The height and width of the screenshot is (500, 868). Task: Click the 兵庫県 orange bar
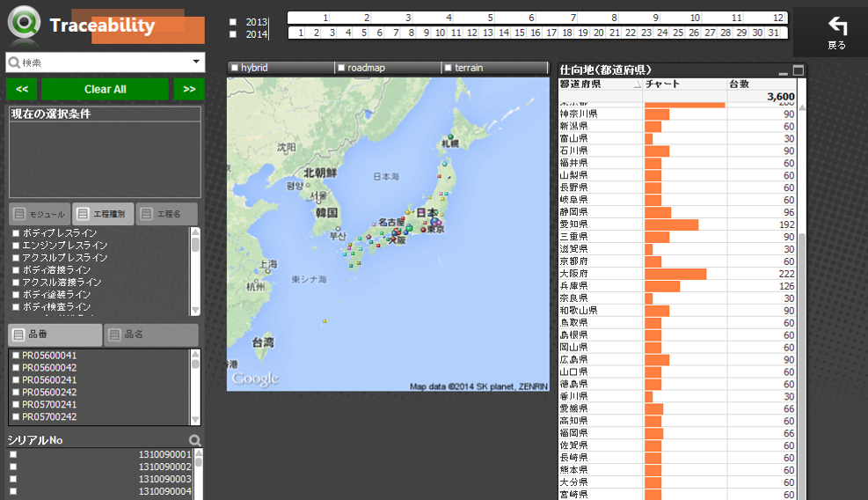pyautogui.click(x=662, y=286)
